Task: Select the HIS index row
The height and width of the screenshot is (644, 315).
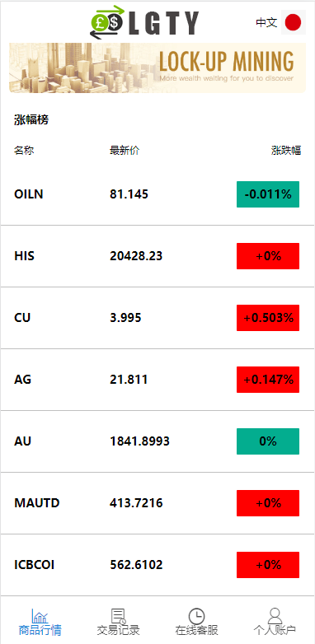Action: coord(157,256)
